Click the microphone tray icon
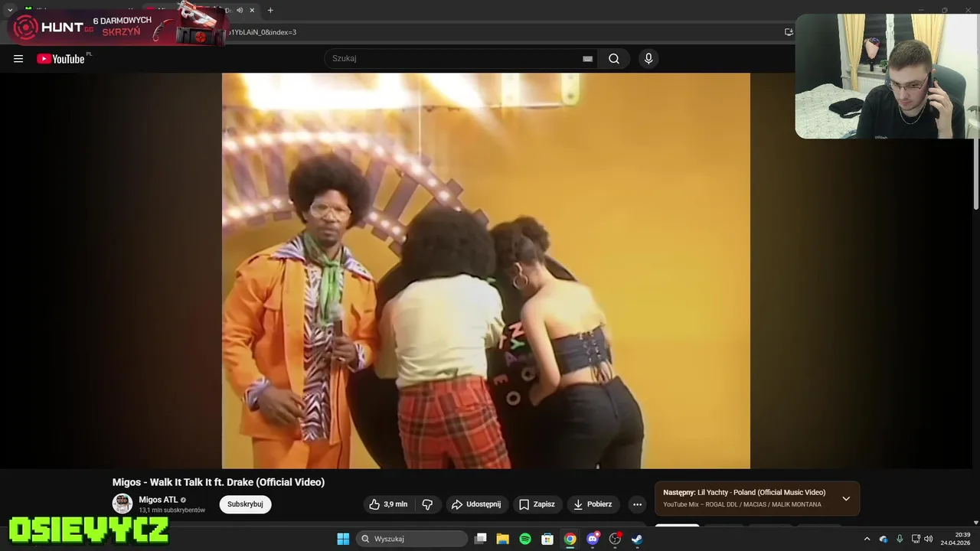Viewport: 980px width, 551px height. [900, 539]
